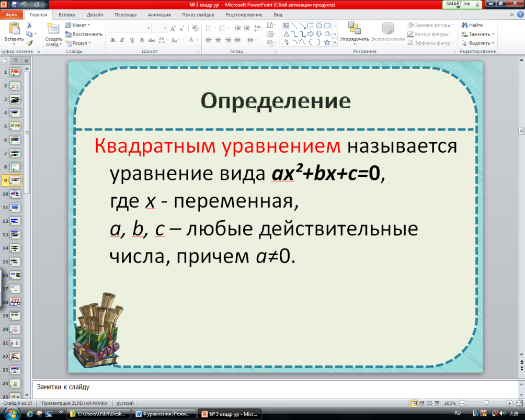525x420 pixels.
Task: Switch to Slide Sorter view icon
Action: point(422,403)
